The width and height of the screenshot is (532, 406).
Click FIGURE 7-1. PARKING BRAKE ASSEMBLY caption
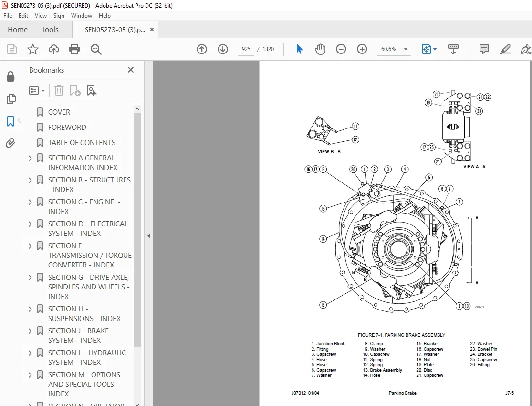[401, 335]
